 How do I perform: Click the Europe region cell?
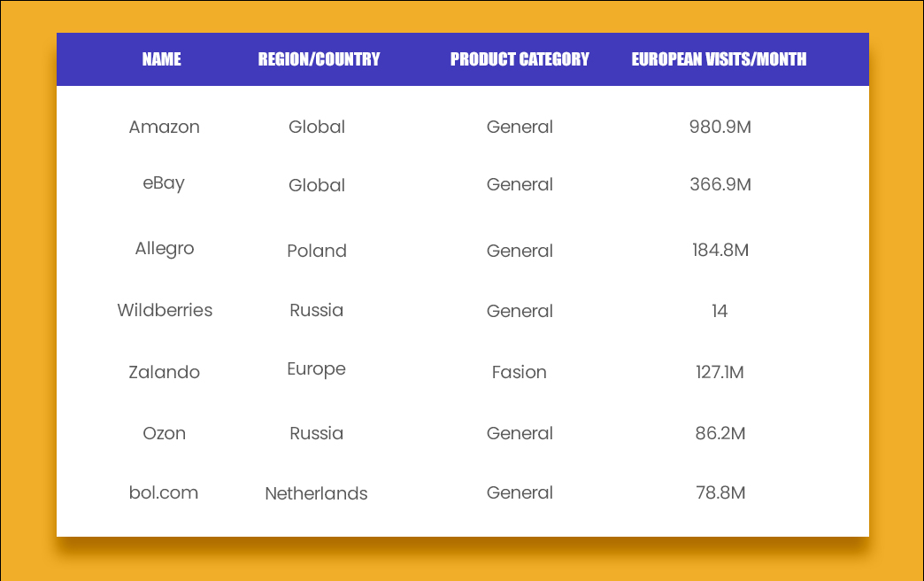pyautogui.click(x=317, y=369)
